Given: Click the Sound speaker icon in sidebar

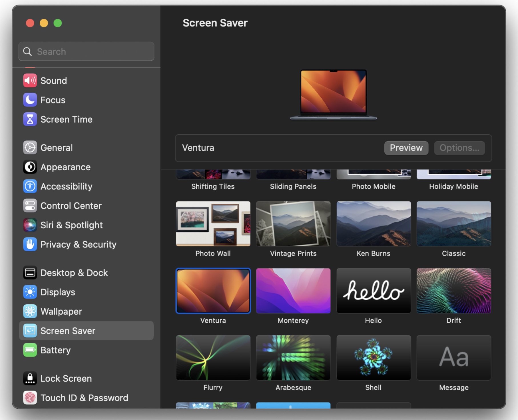Looking at the screenshot, I should pos(30,81).
